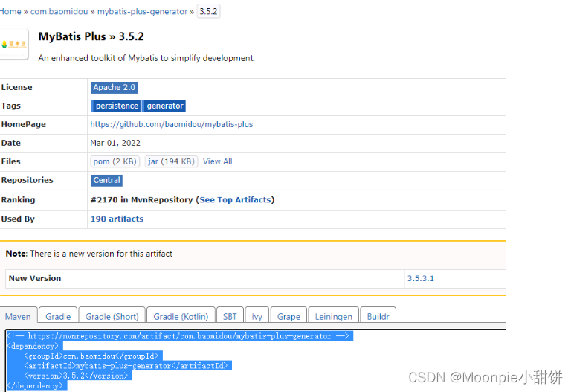Screen dimensions: 574x392
Task: Open the Home breadcrumb link
Action: (x=10, y=12)
